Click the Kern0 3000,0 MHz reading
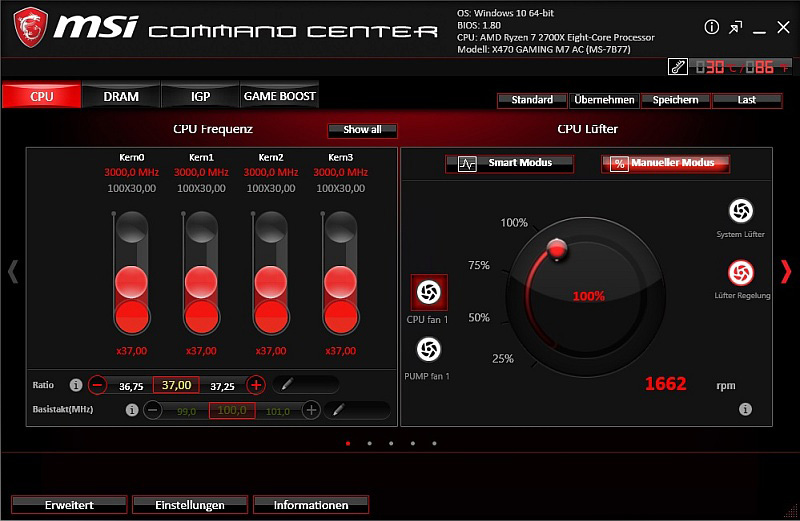 (x=132, y=172)
